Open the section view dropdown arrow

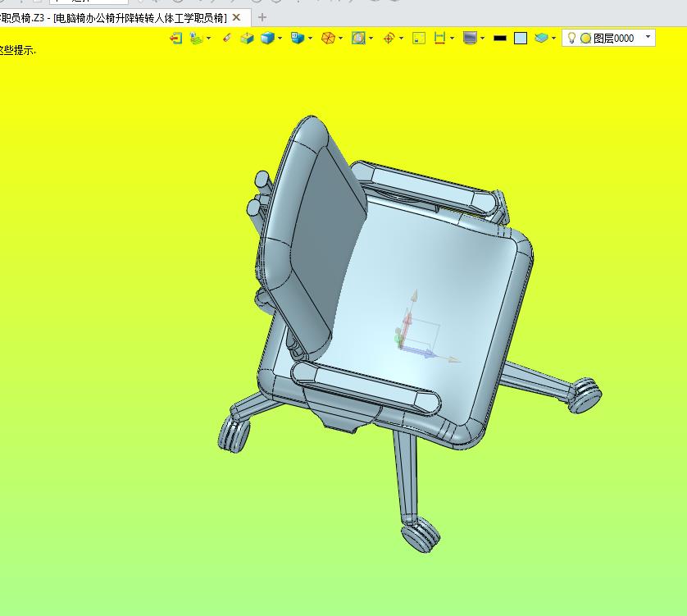371,39
